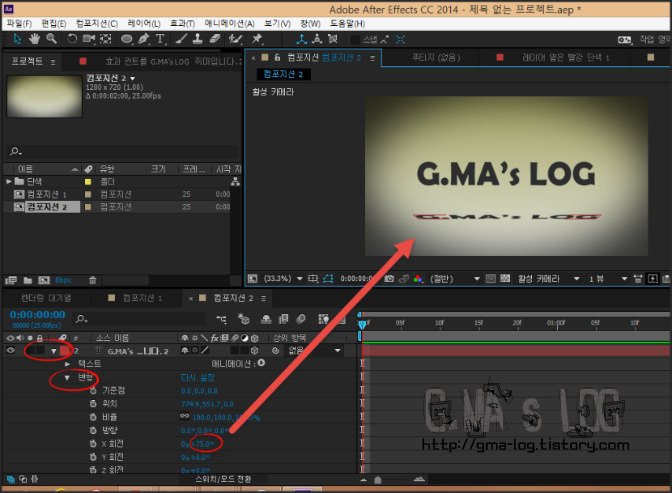Toggle scale constrain proportions link
672x493 pixels.
(185, 416)
